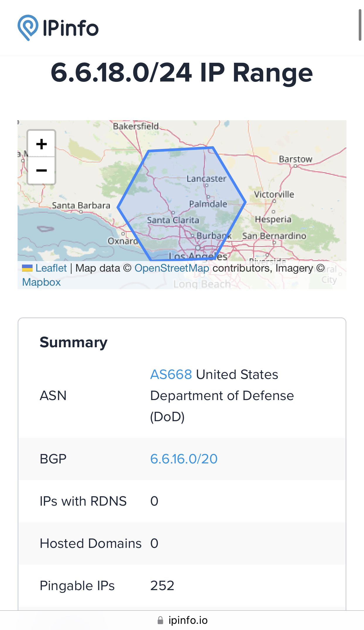This screenshot has width=364, height=630.
Task: Click the 'ASN' row label
Action: point(53,396)
